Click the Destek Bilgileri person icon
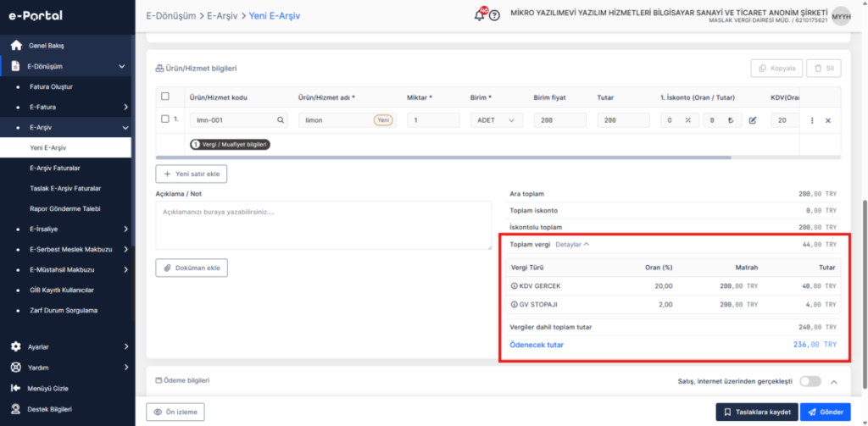 (16, 409)
